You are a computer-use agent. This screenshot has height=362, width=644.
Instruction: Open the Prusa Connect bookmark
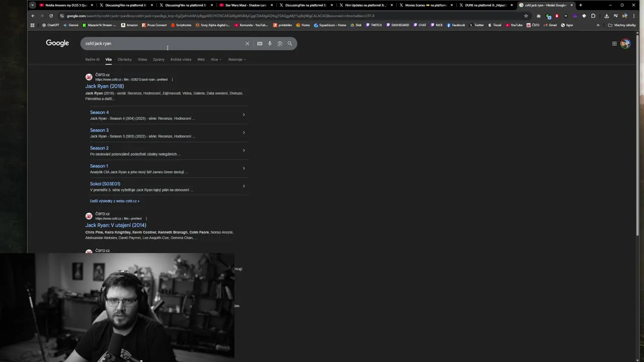(x=154, y=25)
